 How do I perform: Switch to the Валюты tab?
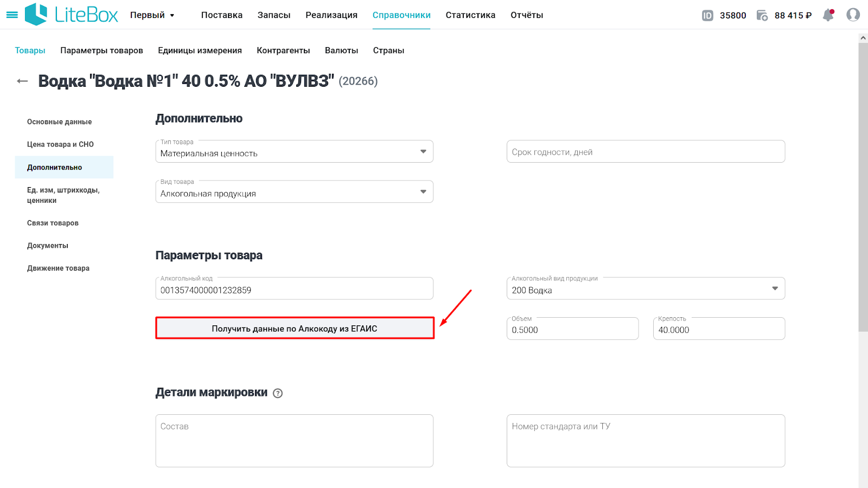[x=341, y=50]
